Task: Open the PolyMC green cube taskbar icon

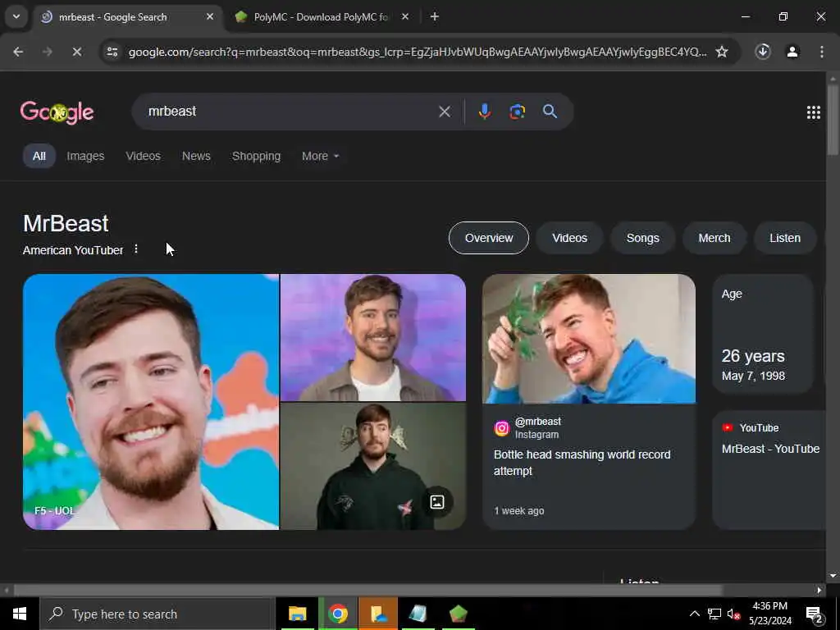Action: point(458,614)
